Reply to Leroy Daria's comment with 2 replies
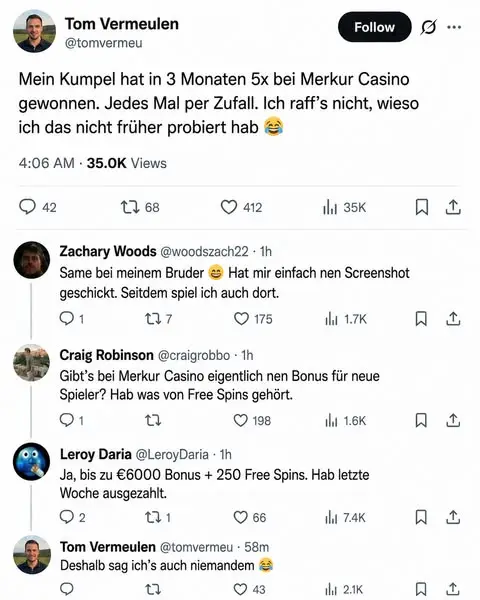The width and height of the screenshot is (480, 600). click(72, 517)
